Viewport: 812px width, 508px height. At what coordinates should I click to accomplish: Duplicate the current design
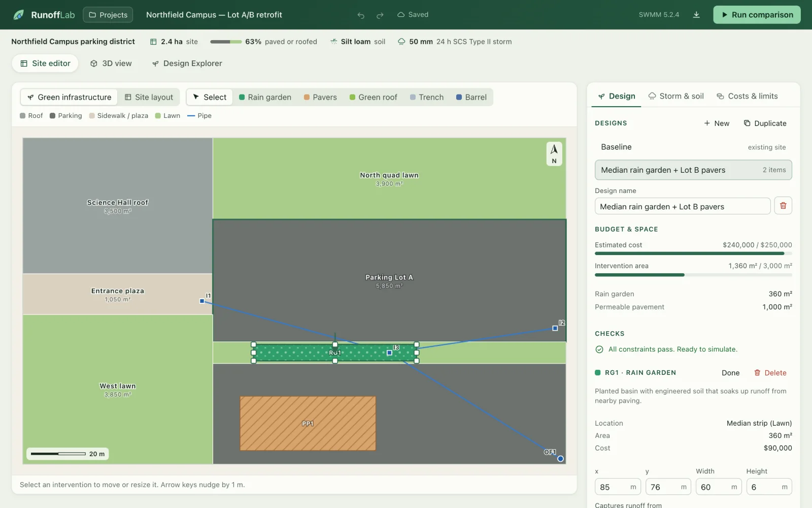click(765, 123)
